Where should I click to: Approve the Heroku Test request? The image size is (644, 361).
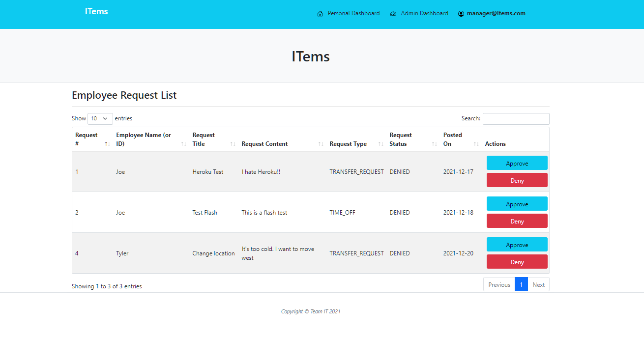[517, 163]
